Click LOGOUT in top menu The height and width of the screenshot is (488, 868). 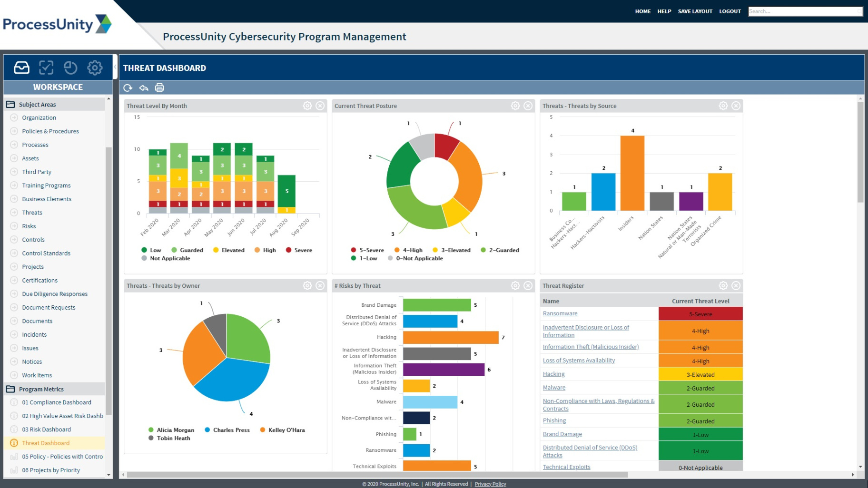730,11
